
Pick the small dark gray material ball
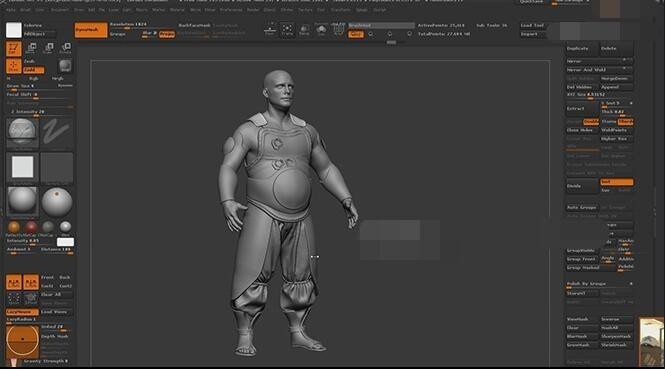tap(48, 227)
